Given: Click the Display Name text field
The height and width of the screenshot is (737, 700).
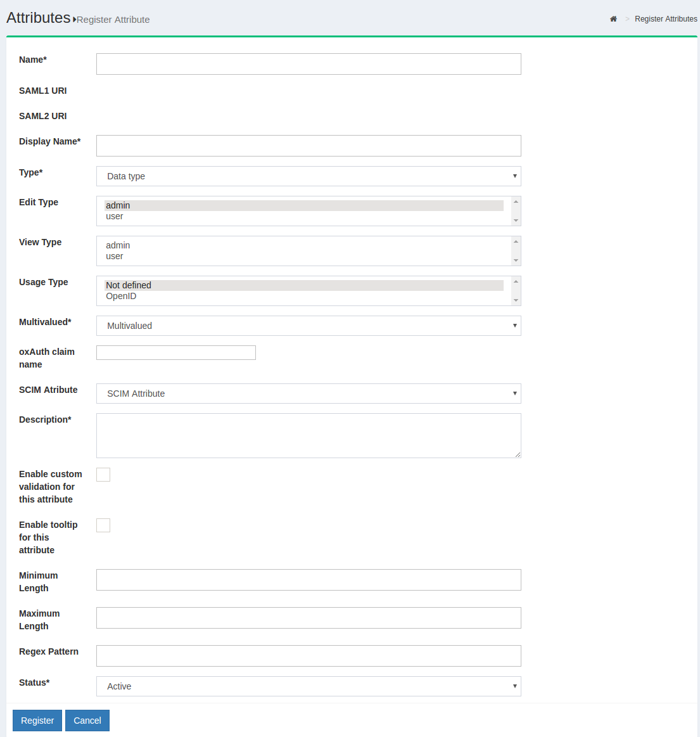Looking at the screenshot, I should [309, 146].
